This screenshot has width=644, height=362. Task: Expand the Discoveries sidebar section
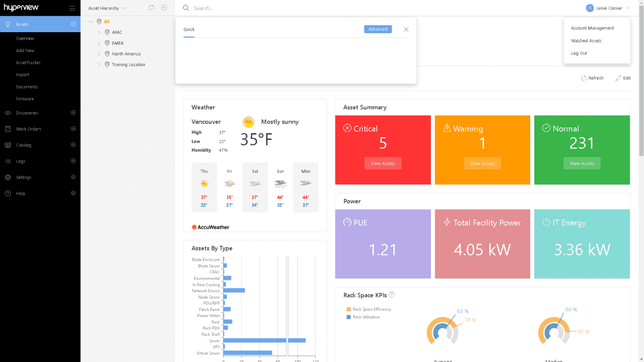(x=73, y=113)
